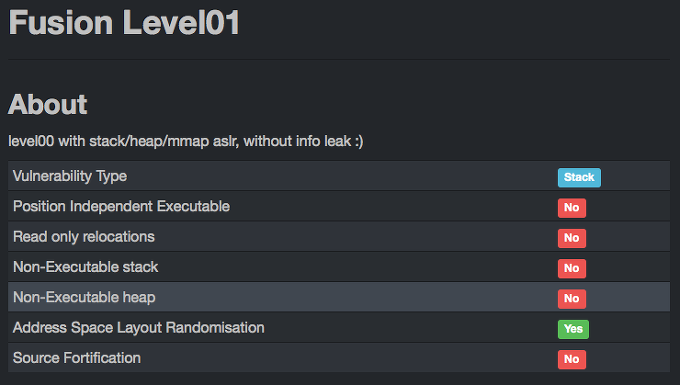Click the level00 description sentence
The image size is (680, 385).
[186, 141]
